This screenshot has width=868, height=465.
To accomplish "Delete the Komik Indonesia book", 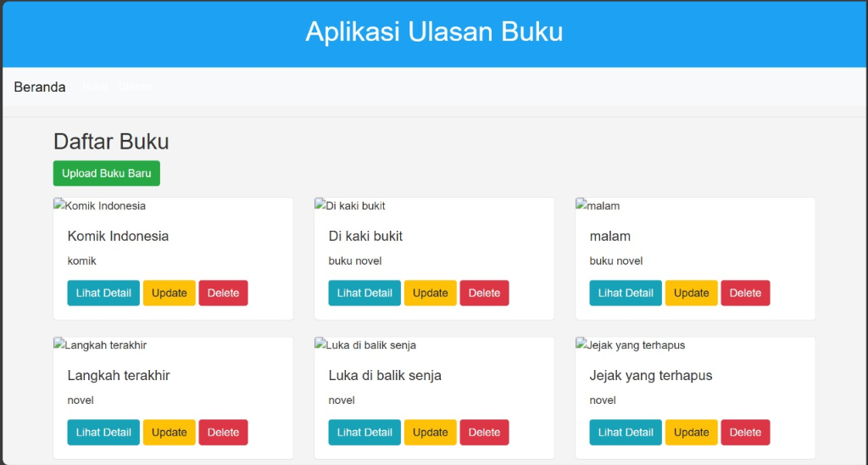I will click(223, 294).
